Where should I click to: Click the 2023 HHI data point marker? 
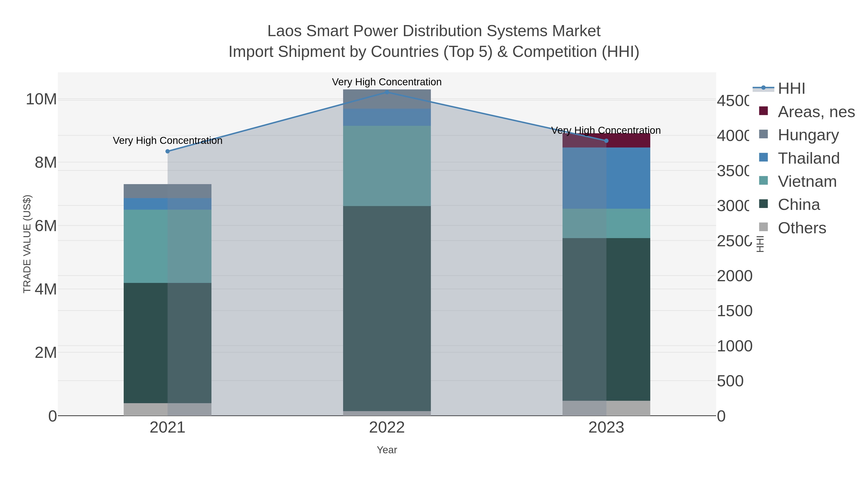pyautogui.click(x=606, y=141)
